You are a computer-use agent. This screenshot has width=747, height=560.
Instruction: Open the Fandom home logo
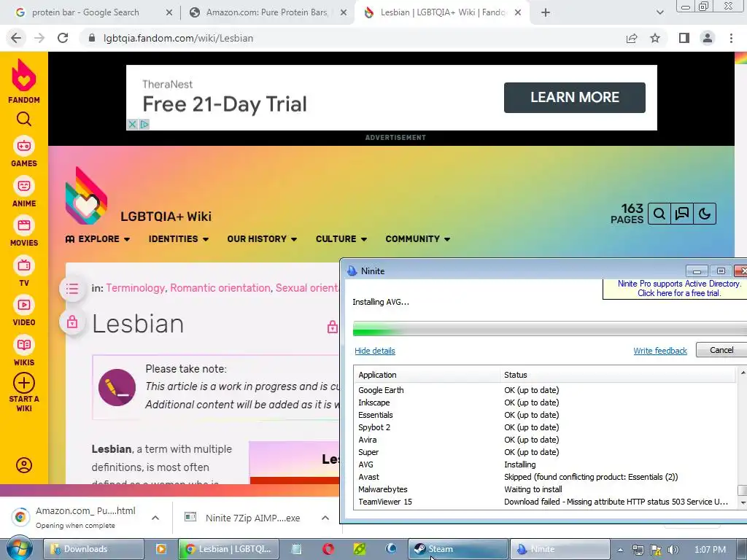click(x=24, y=81)
